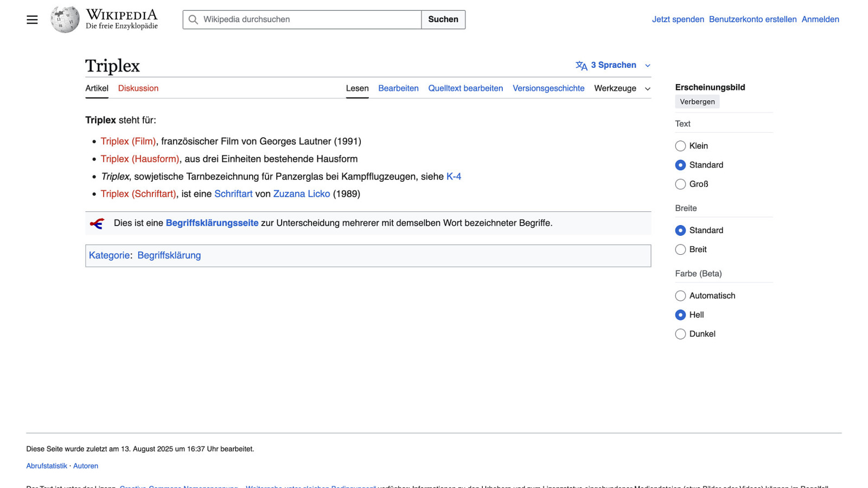Screen dimensions: 868x488
Task: Click the disambiguation arrow icon
Action: pos(97,223)
